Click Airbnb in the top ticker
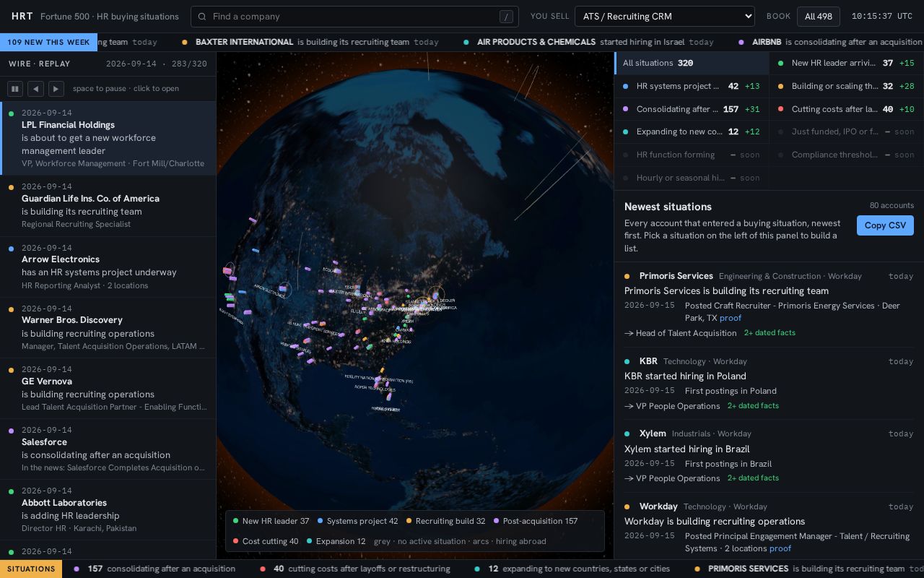This screenshot has height=578, width=924. tap(767, 43)
